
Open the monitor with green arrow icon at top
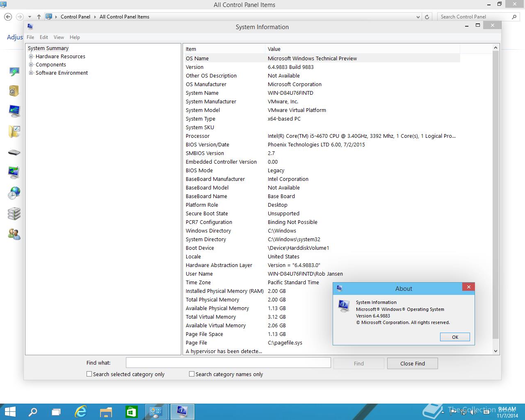point(14,72)
